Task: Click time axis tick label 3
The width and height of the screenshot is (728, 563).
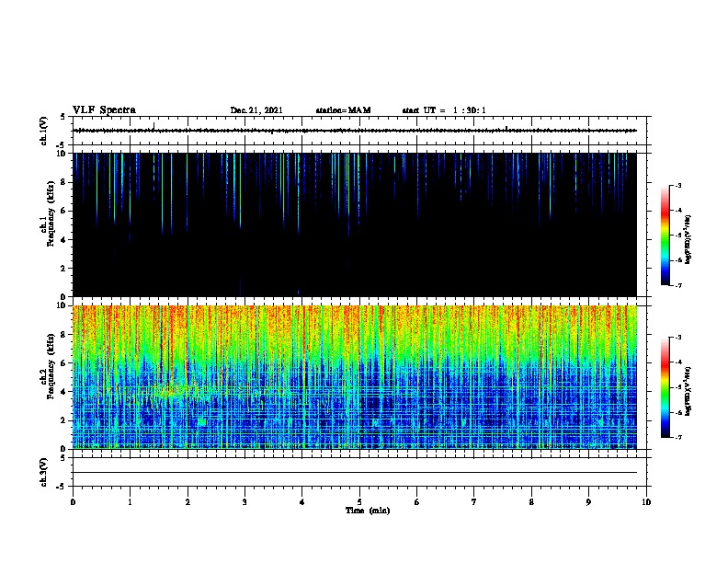Action: 245,502
